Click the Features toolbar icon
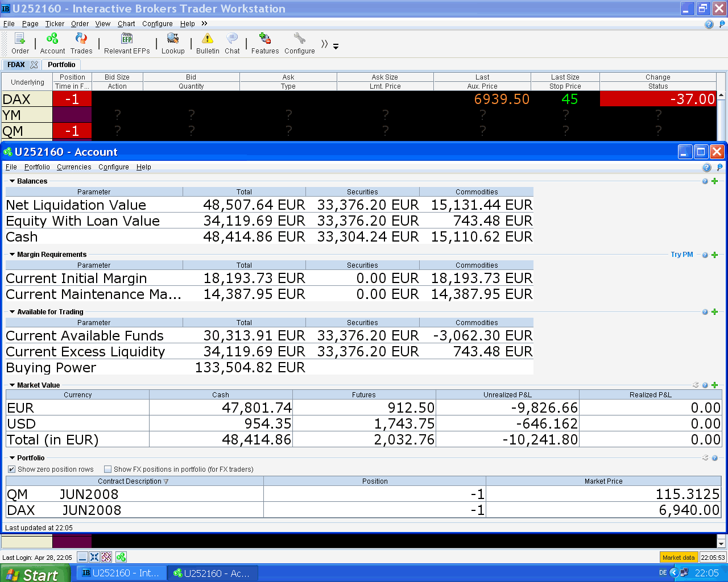 click(x=265, y=43)
